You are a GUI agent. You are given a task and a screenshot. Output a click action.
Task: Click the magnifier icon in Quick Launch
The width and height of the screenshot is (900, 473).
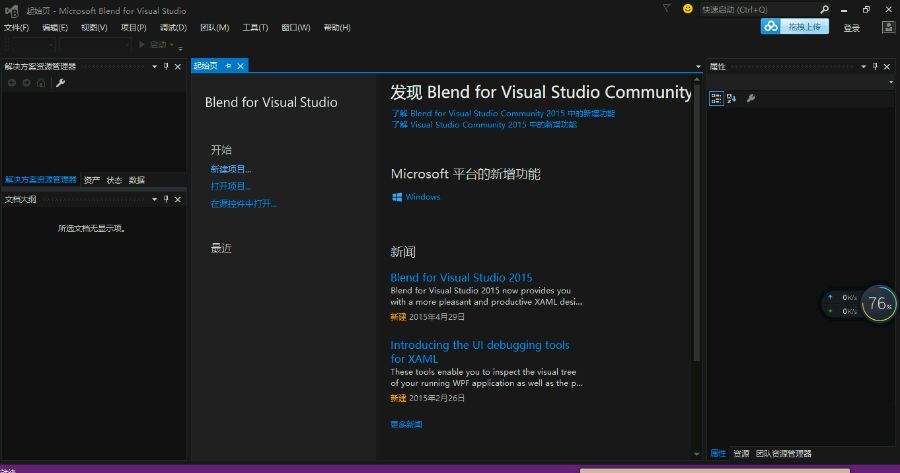tap(824, 9)
